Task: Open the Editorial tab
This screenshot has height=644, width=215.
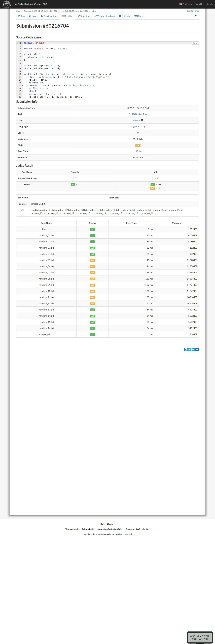Action: [125, 16]
